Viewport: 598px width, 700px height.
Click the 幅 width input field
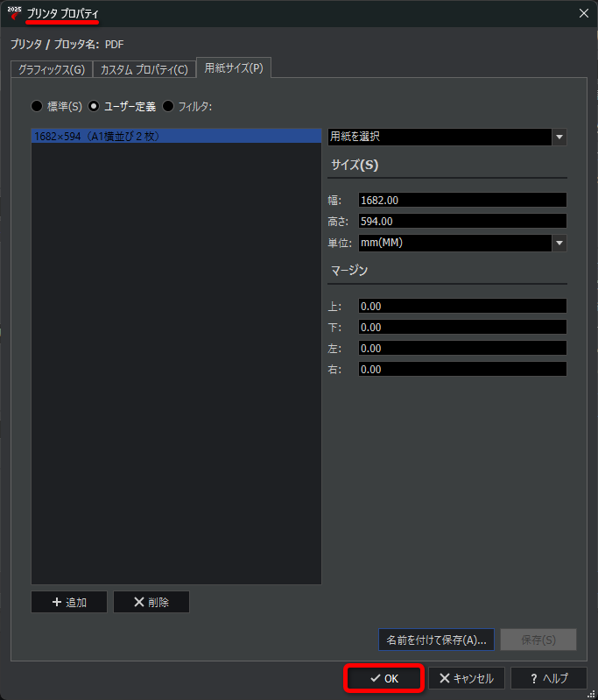coord(461,201)
